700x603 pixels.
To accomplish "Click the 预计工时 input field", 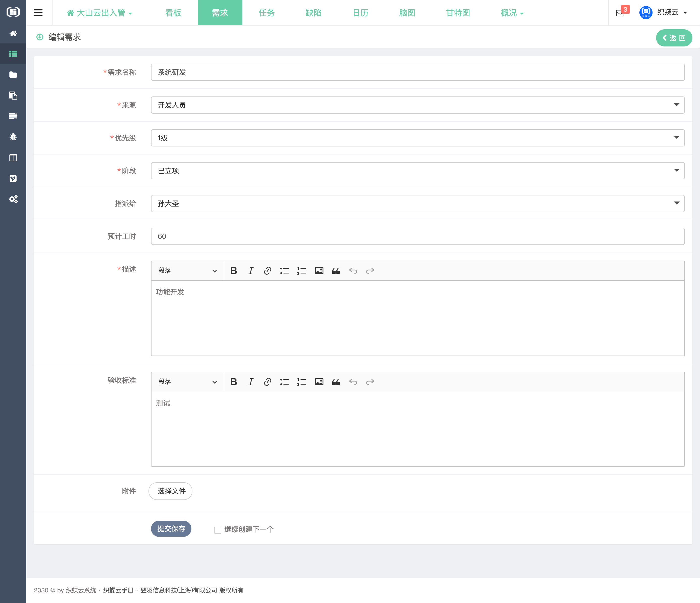I will [418, 236].
